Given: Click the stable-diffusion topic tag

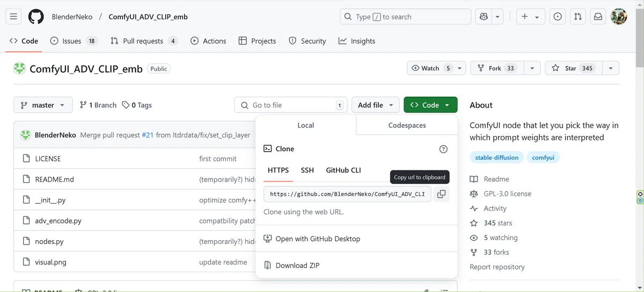Looking at the screenshot, I should [497, 158].
